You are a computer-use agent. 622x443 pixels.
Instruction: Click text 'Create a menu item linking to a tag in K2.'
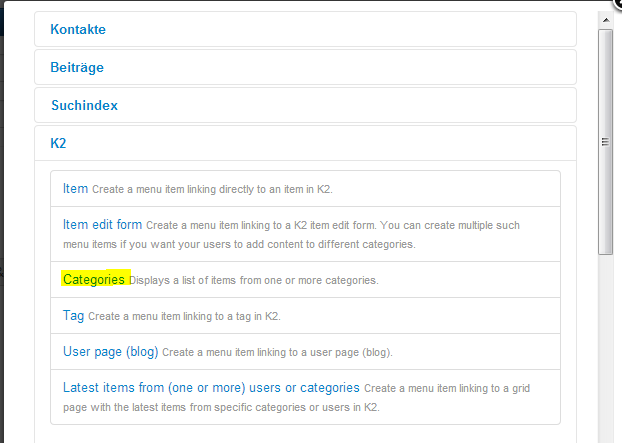point(184,316)
